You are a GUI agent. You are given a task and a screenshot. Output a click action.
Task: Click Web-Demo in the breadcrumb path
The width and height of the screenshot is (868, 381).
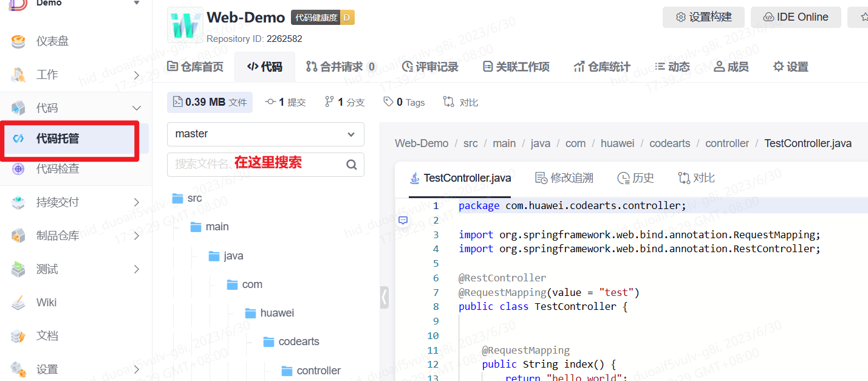tap(422, 143)
